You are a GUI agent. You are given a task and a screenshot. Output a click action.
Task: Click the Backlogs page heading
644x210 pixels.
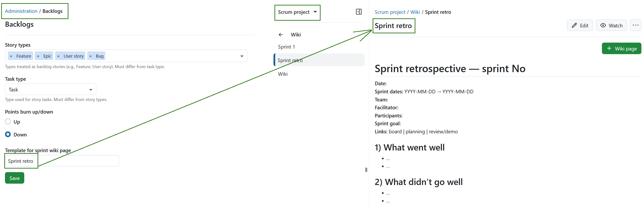19,24
